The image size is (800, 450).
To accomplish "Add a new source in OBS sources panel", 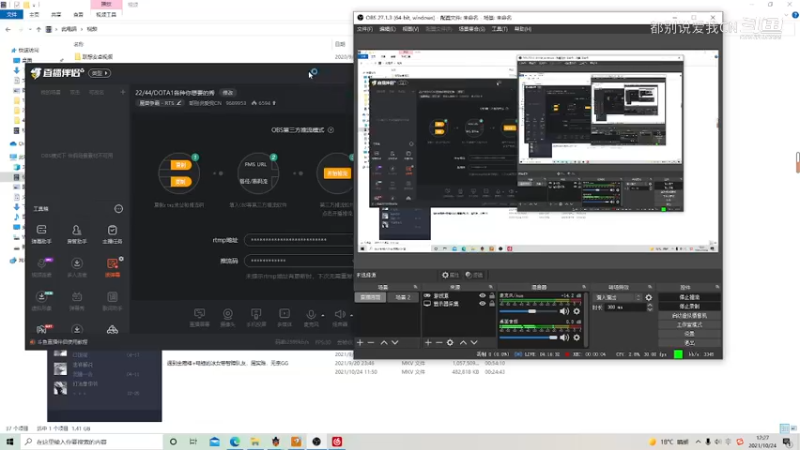I will tap(428, 342).
